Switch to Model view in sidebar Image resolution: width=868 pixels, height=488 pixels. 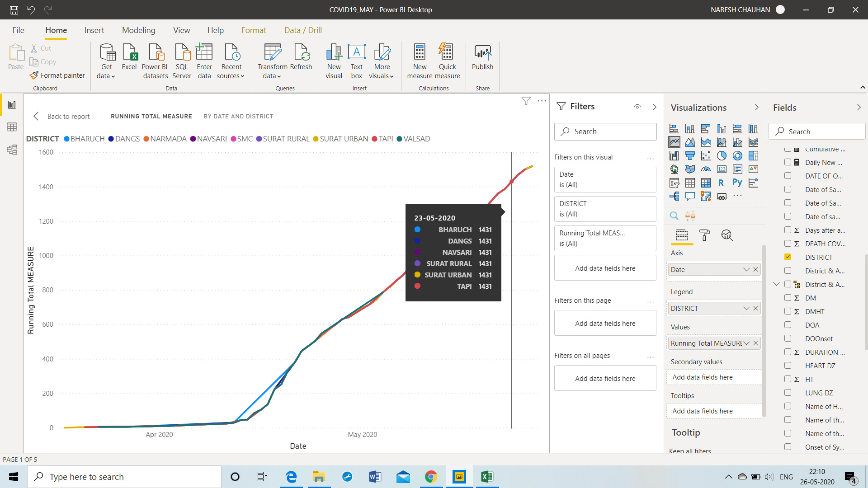[12, 150]
